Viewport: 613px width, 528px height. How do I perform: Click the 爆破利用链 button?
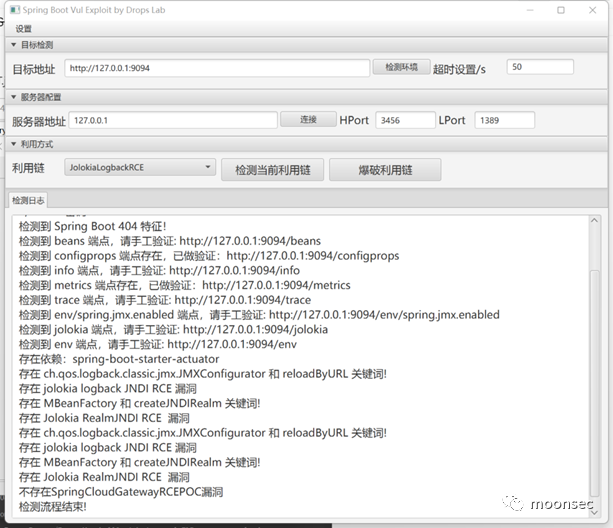click(x=385, y=170)
